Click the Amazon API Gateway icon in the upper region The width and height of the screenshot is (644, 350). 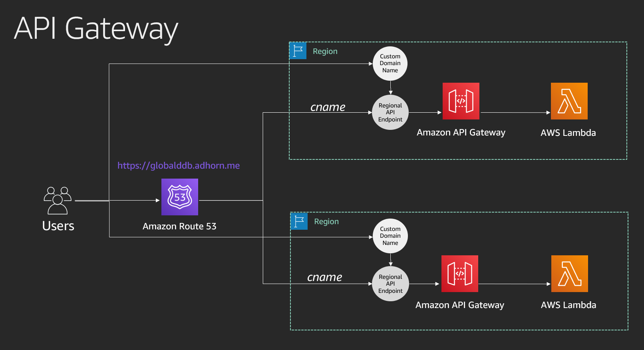point(461,101)
